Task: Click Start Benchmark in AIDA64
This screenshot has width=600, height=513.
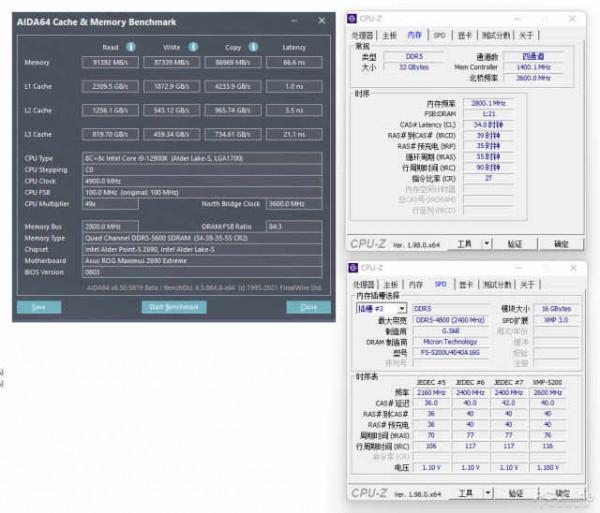Action: (174, 307)
